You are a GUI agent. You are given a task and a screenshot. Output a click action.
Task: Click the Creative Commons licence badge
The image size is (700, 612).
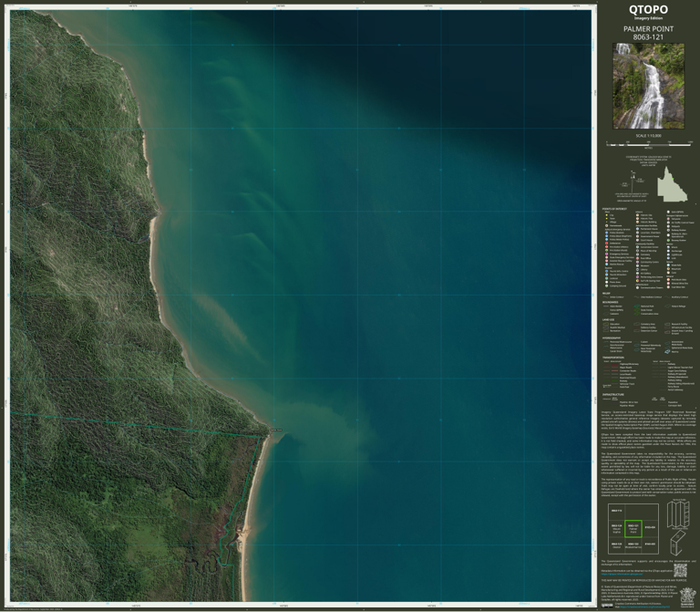(607, 606)
